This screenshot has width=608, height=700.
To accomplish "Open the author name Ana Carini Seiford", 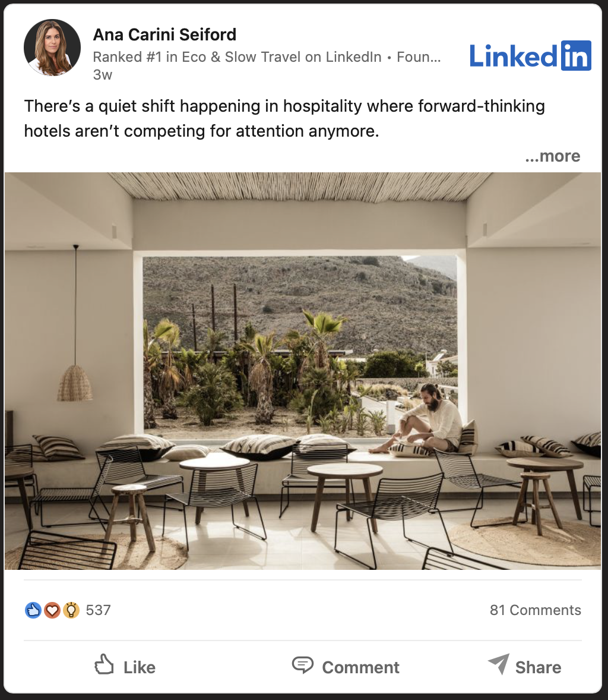I will (x=164, y=34).
